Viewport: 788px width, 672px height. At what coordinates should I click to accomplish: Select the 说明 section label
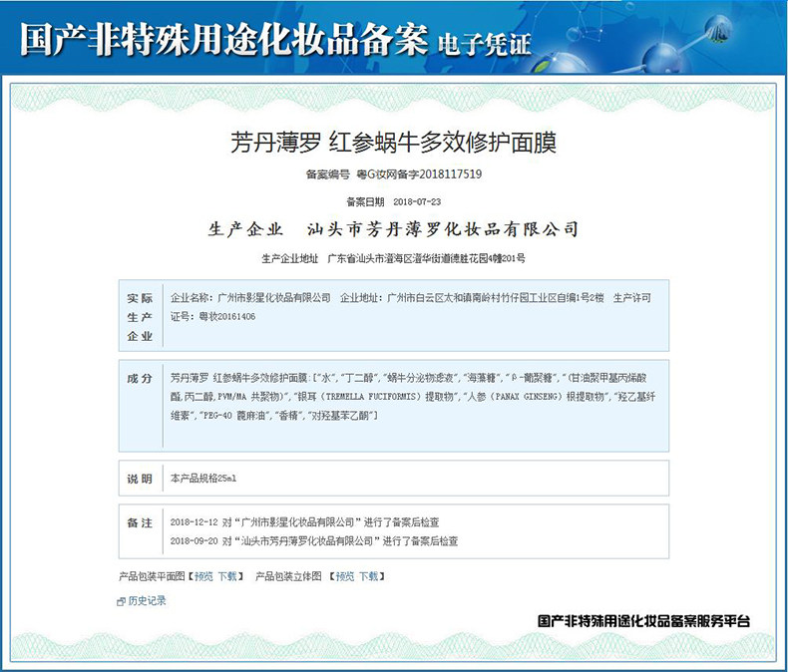(x=140, y=479)
